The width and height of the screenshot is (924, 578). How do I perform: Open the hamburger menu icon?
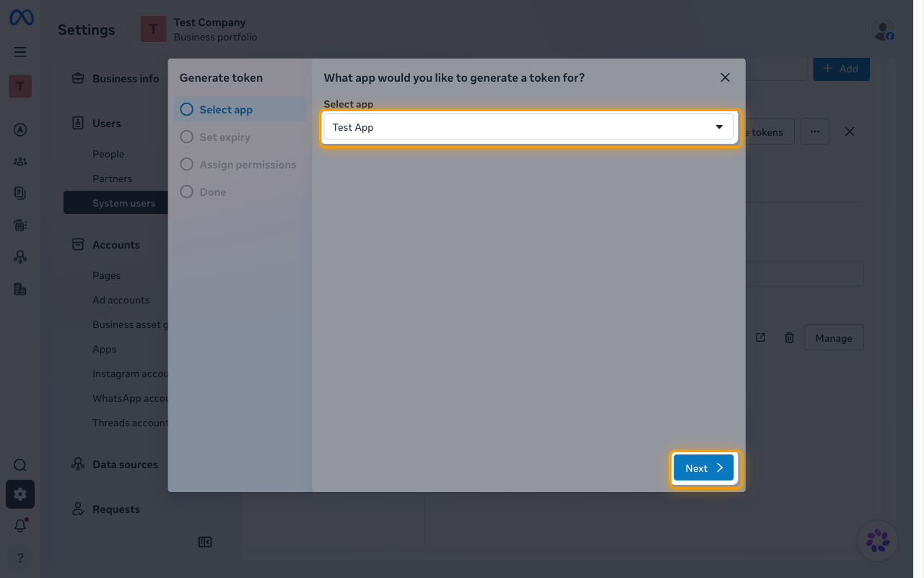point(20,52)
